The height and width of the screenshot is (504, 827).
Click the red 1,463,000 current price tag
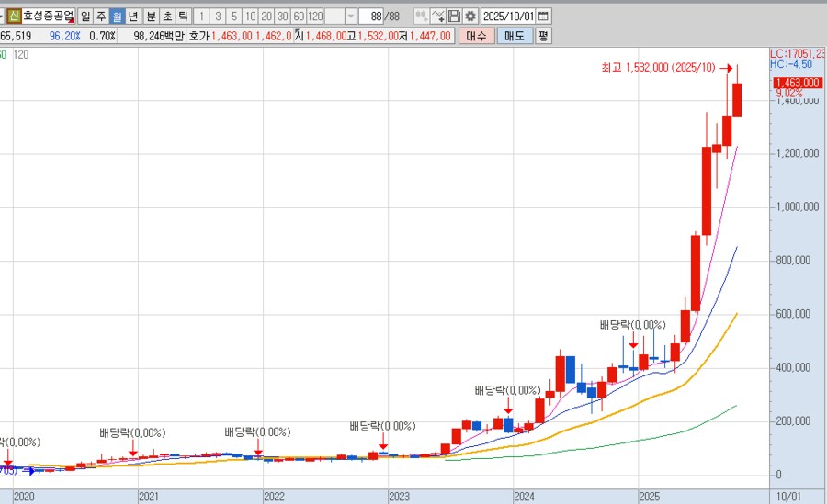tap(796, 83)
